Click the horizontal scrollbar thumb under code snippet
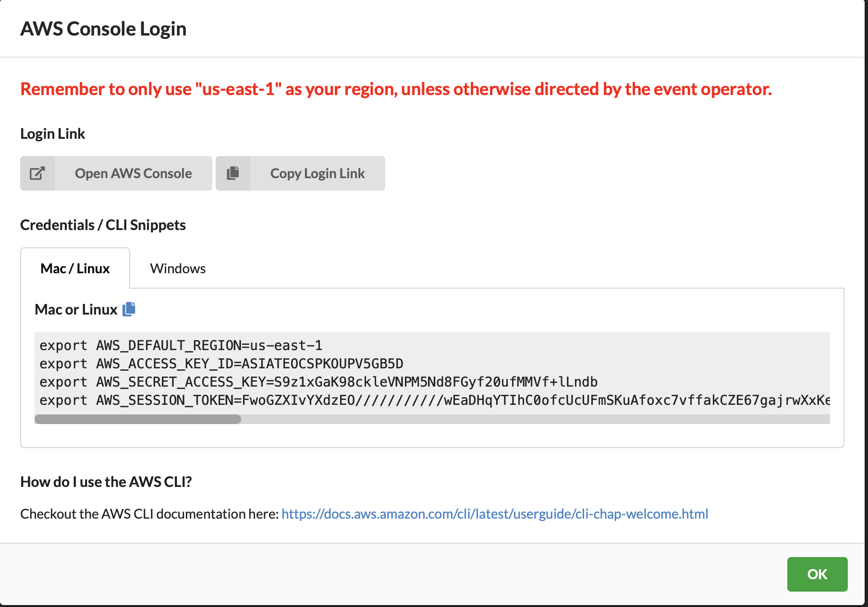The width and height of the screenshot is (868, 607). [138, 419]
